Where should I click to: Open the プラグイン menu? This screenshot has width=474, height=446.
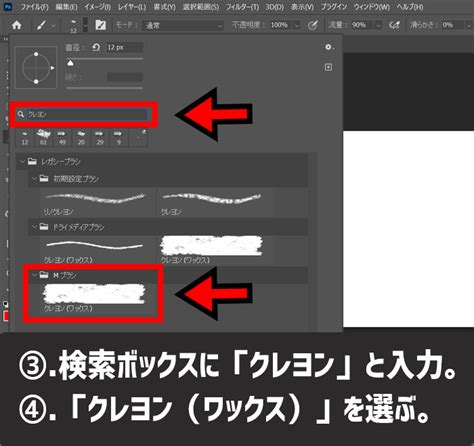[x=334, y=7]
